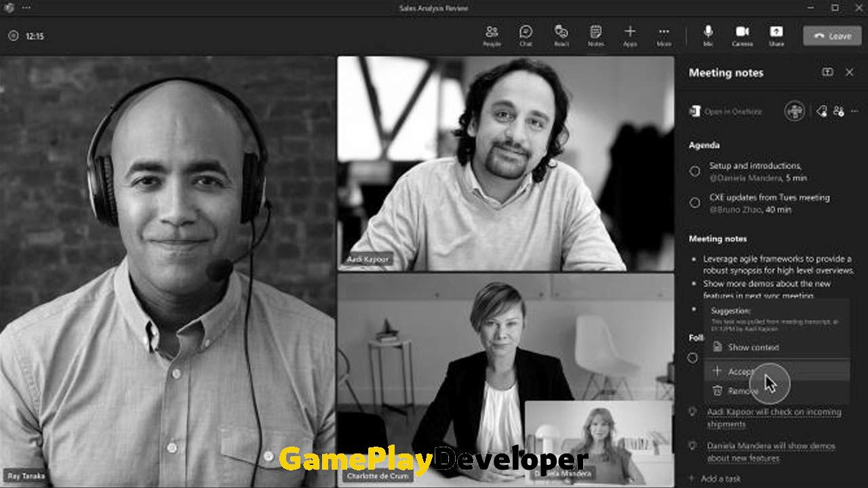Maximize the Teams meeting window
The width and height of the screenshot is (868, 488).
[835, 8]
